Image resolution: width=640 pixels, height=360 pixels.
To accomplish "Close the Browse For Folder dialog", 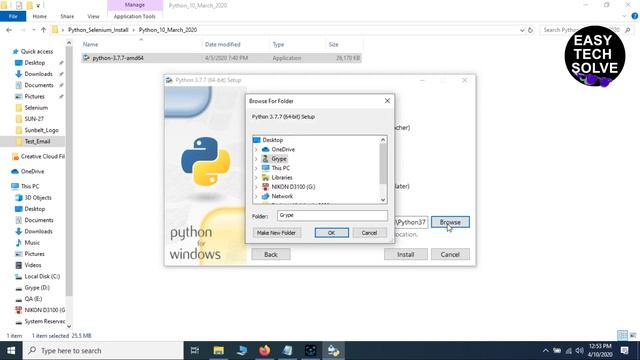I will [x=387, y=101].
